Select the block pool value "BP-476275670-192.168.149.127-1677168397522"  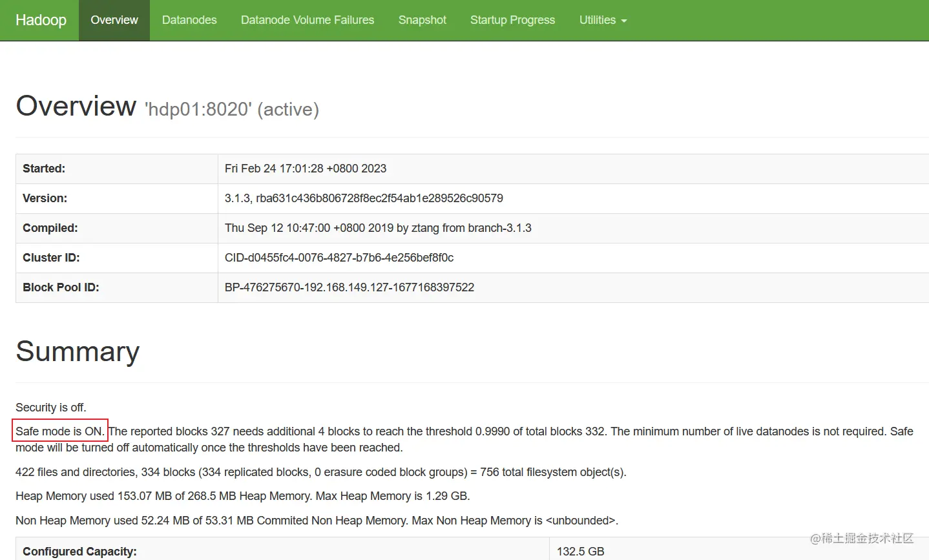[x=350, y=287]
